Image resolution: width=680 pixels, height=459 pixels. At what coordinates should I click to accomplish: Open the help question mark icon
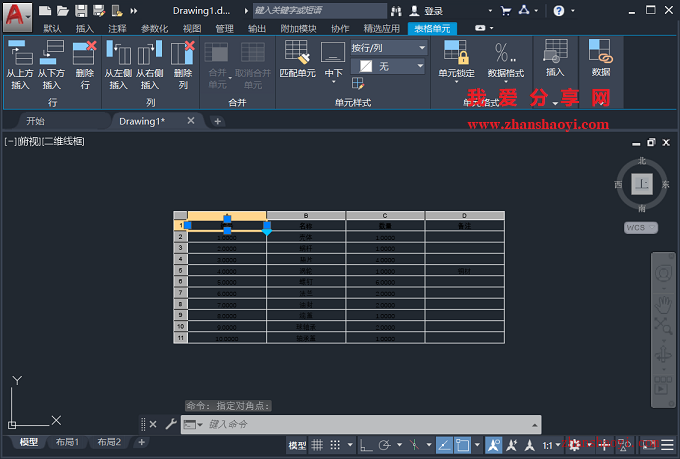point(559,11)
